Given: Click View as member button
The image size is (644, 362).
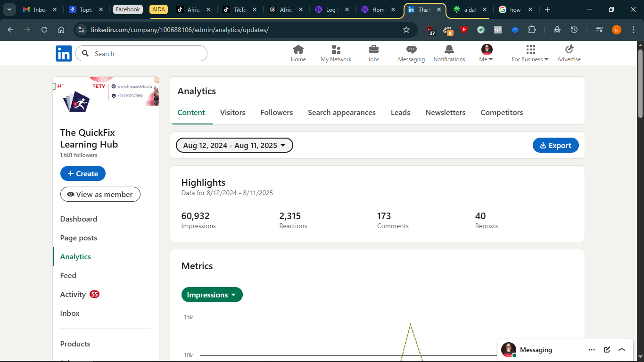Looking at the screenshot, I should click(100, 194).
